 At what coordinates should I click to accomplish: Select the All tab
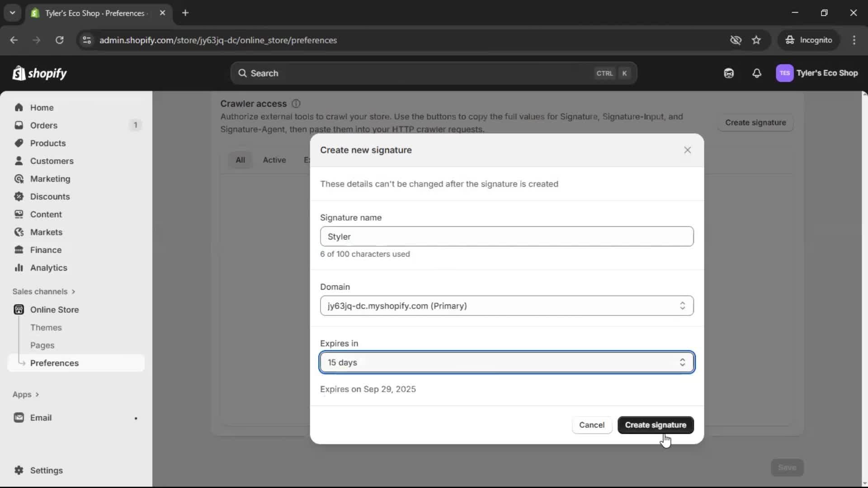[240, 160]
